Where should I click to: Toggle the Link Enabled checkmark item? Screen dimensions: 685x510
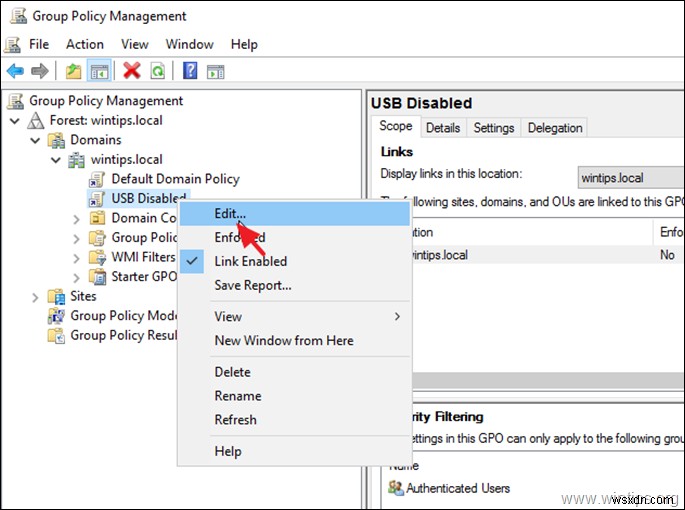coord(295,261)
